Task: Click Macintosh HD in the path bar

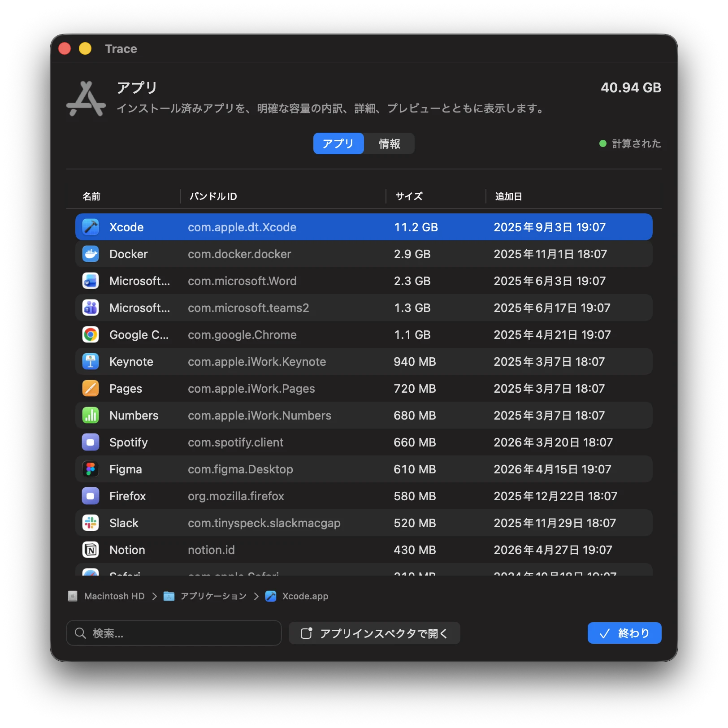Action: 114,596
